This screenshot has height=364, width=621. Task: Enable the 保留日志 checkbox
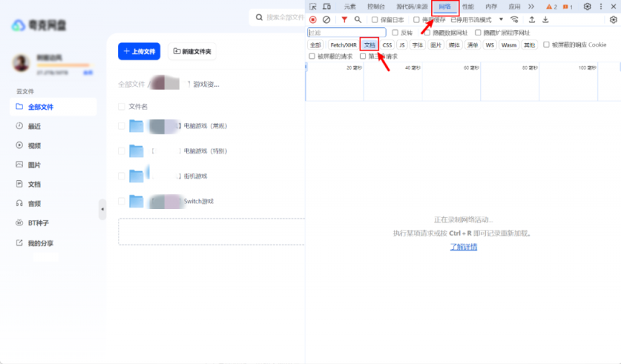(374, 20)
